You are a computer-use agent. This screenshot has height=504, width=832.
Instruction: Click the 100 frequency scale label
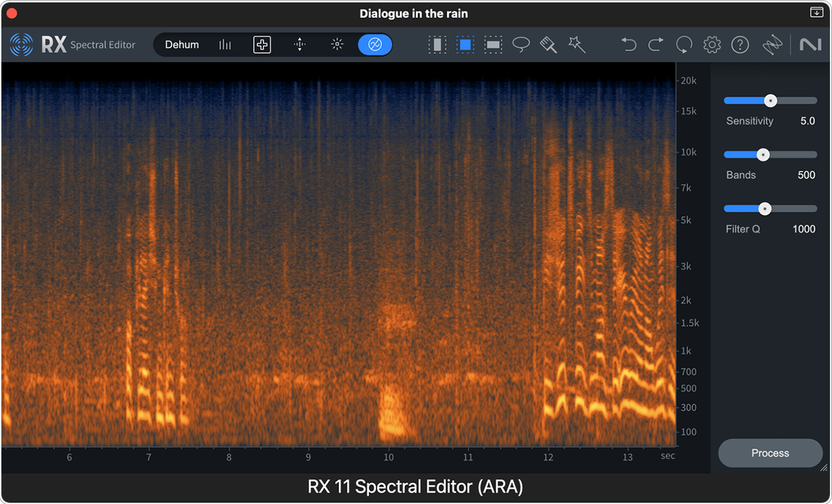pos(688,432)
